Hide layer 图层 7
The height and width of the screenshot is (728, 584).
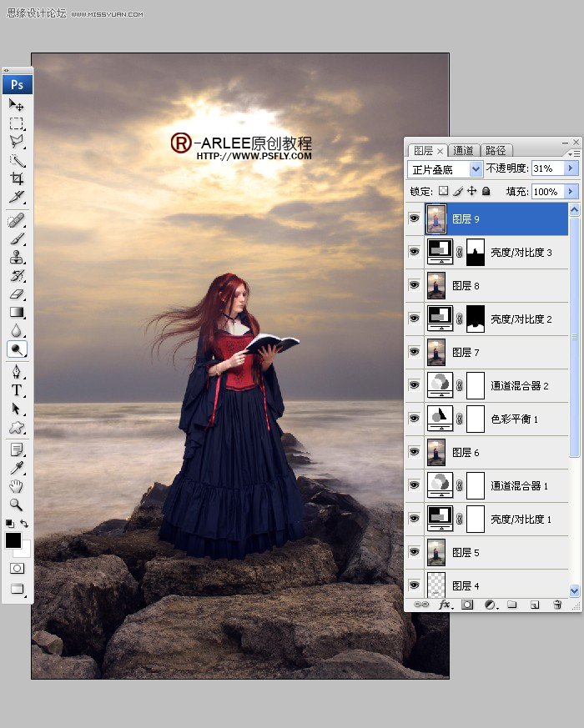pyautogui.click(x=414, y=352)
